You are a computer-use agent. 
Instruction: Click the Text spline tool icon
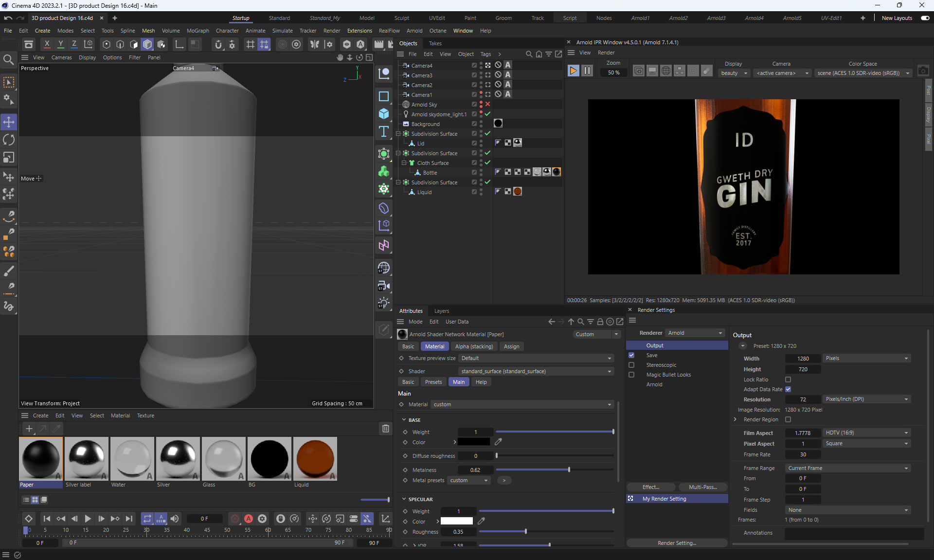coord(384,131)
